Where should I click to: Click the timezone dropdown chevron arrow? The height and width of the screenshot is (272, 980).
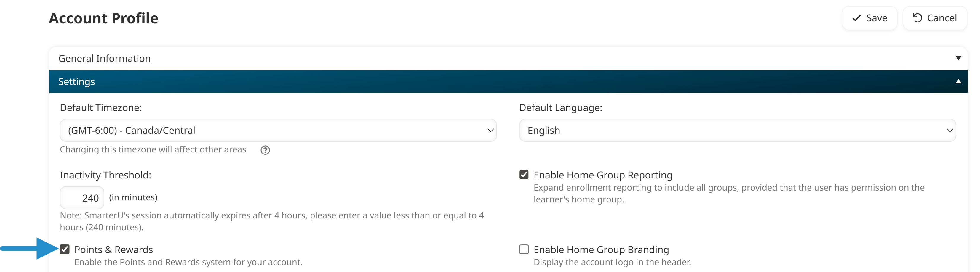pyautogui.click(x=490, y=130)
